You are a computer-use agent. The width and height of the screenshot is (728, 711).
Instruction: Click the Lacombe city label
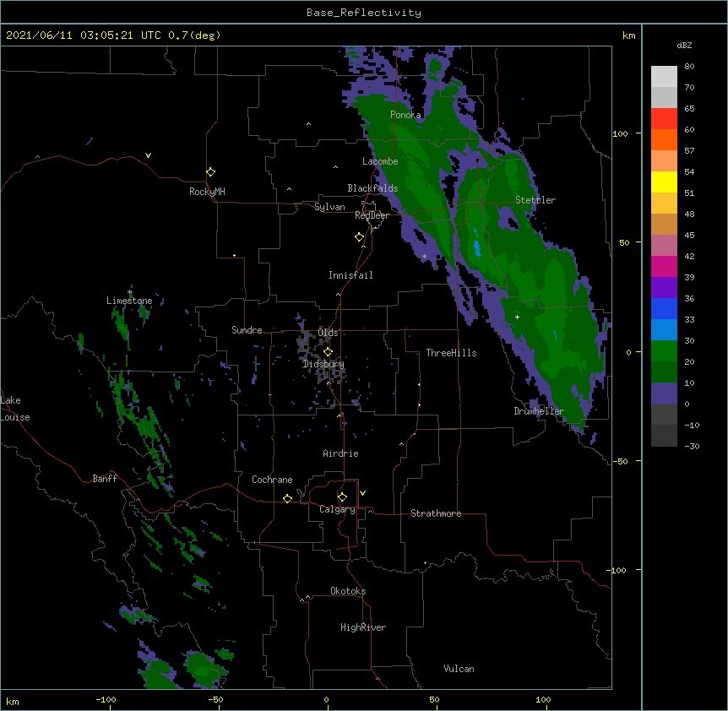point(380,161)
